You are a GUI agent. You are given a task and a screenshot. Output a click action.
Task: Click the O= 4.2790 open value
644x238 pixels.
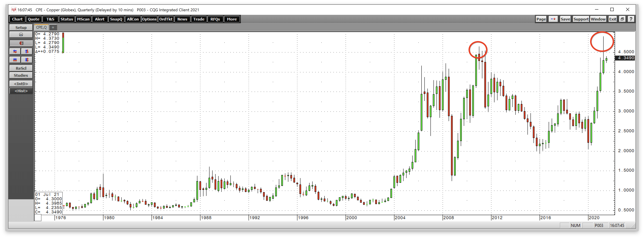(47, 34)
